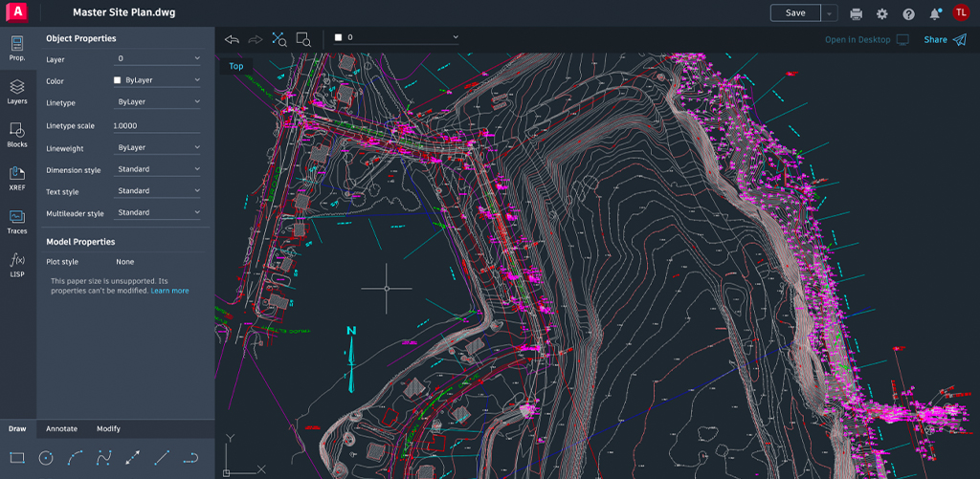Select the Rectangle draw tool
This screenshot has height=479, width=980.
coord(17,458)
